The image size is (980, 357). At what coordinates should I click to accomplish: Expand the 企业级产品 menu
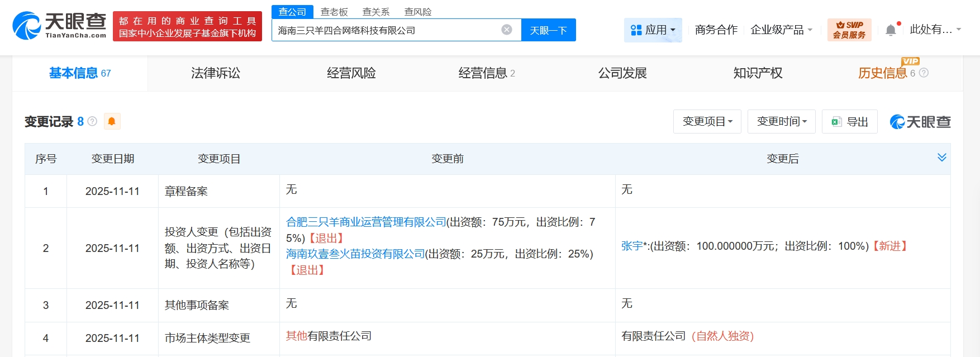tap(781, 30)
